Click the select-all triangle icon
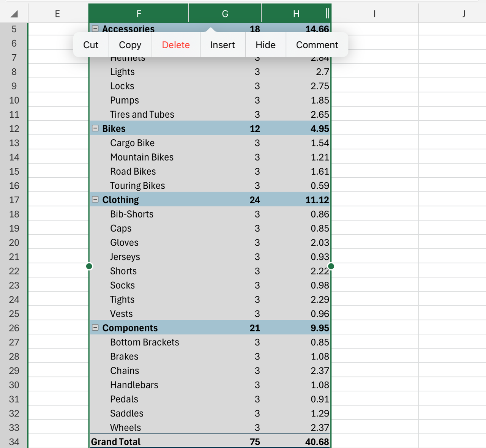 coord(14,13)
